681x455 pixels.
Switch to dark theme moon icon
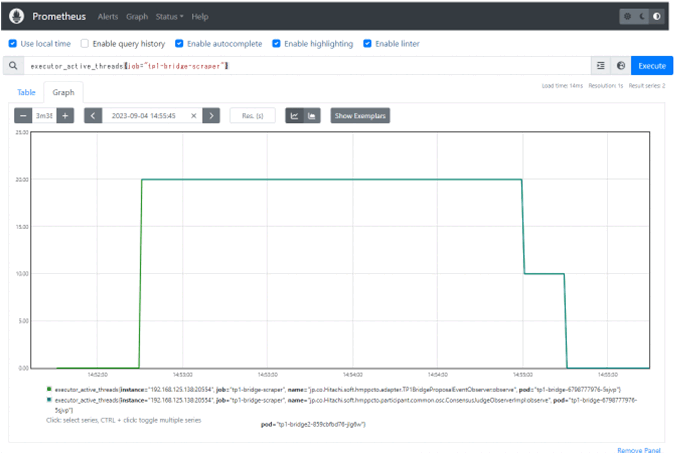tap(642, 16)
